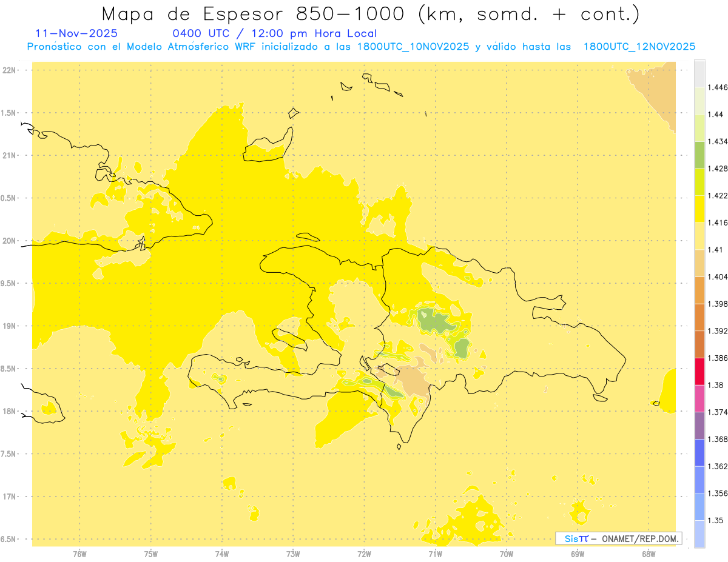Viewport: 728px width, 562px height.
Task: Click the 73W longitude axis label
Action: point(293,554)
